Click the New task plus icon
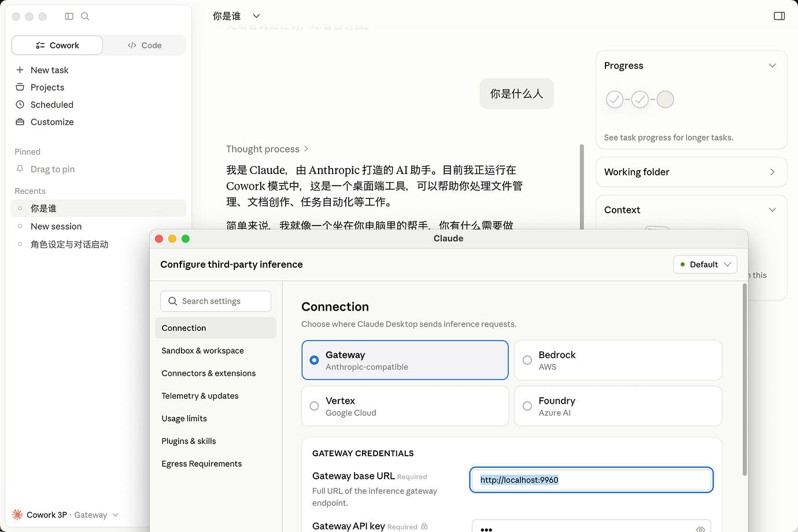 click(20, 70)
